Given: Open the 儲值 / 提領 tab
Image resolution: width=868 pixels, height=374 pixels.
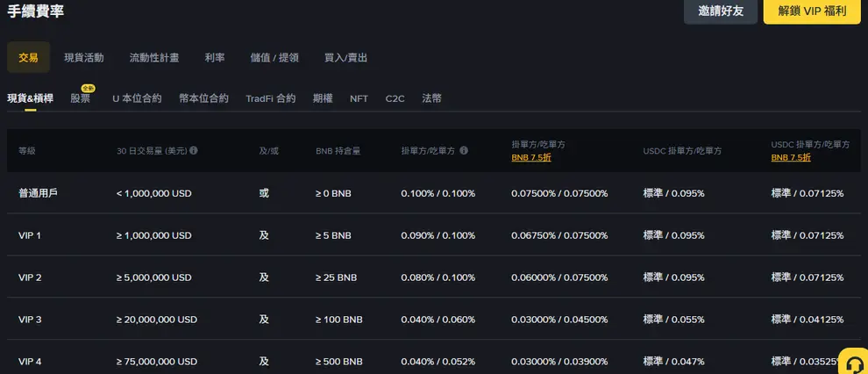Looking at the screenshot, I should coord(274,58).
